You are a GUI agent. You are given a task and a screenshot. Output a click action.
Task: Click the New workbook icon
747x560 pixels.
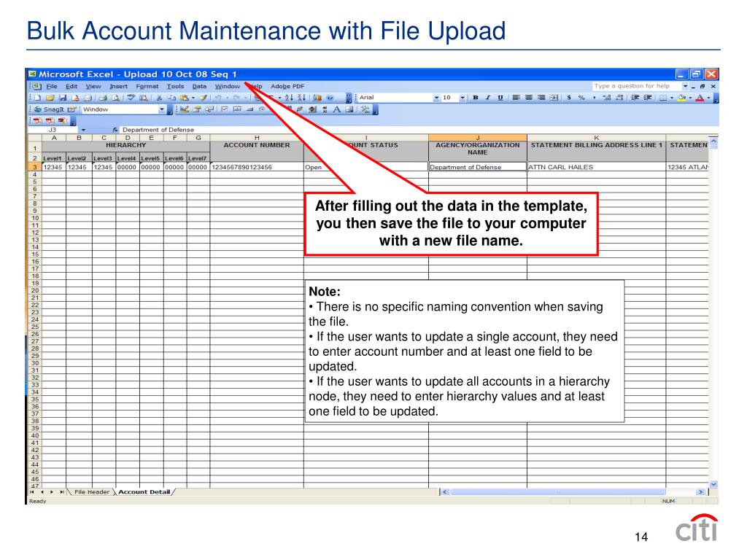[x=38, y=98]
